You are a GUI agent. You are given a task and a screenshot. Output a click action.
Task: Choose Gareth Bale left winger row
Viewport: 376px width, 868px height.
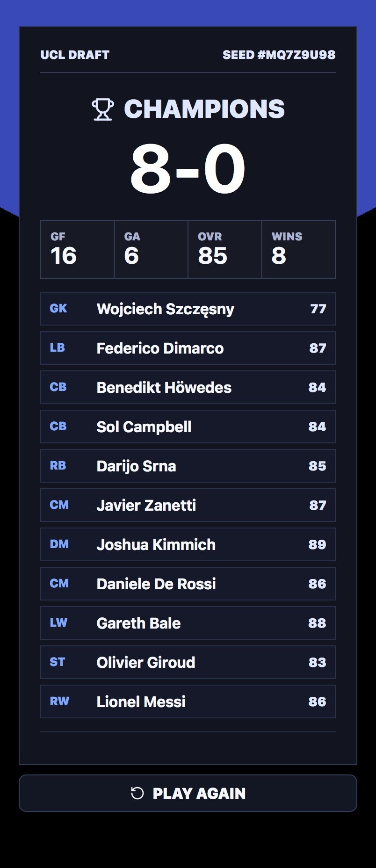click(x=188, y=623)
